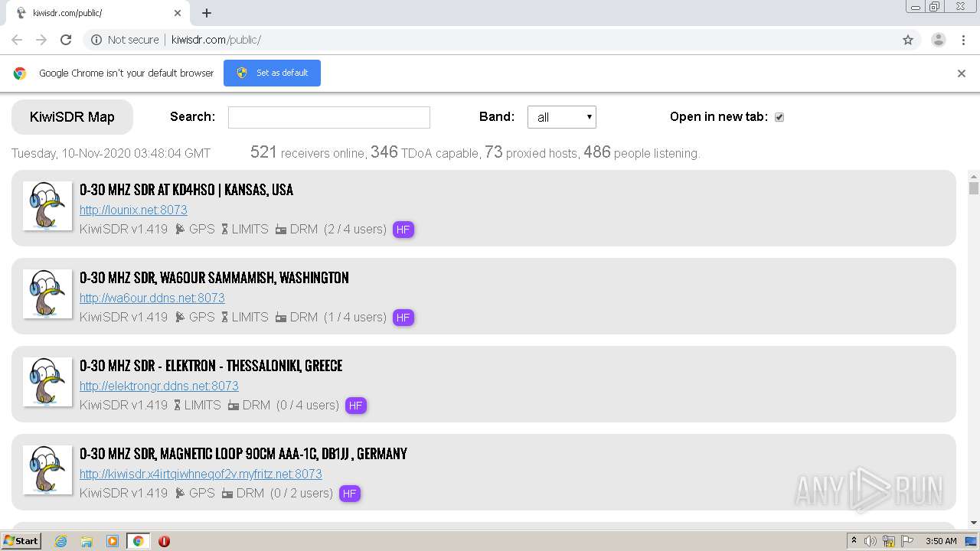Image resolution: width=980 pixels, height=551 pixels.
Task: Select the text 521 receivers online
Action: pos(308,152)
